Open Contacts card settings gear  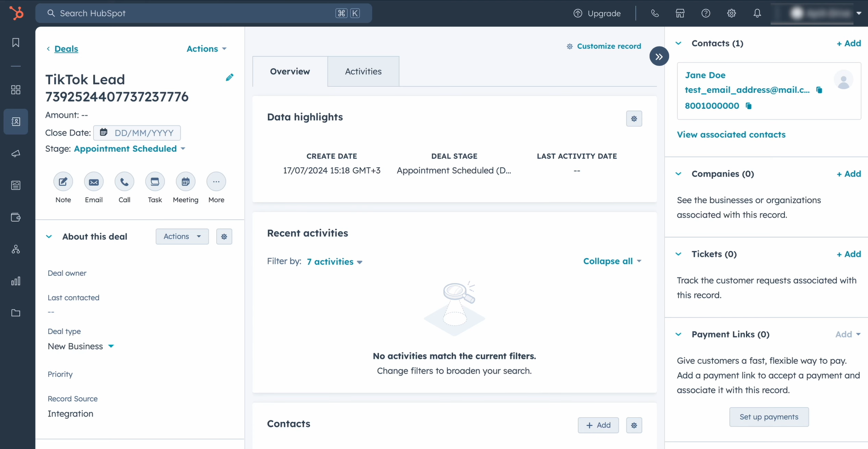[x=634, y=426]
